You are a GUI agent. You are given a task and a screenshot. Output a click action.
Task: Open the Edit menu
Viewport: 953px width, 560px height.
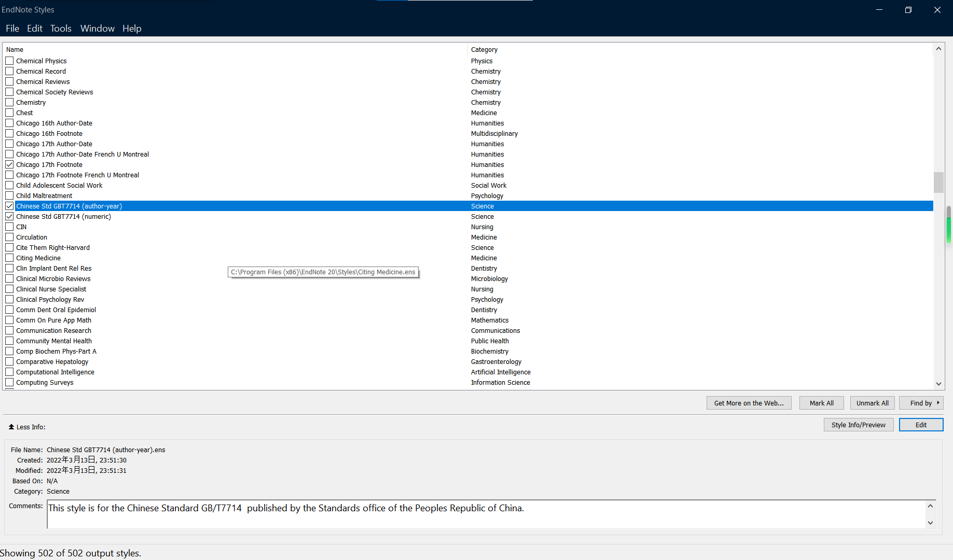click(x=35, y=29)
